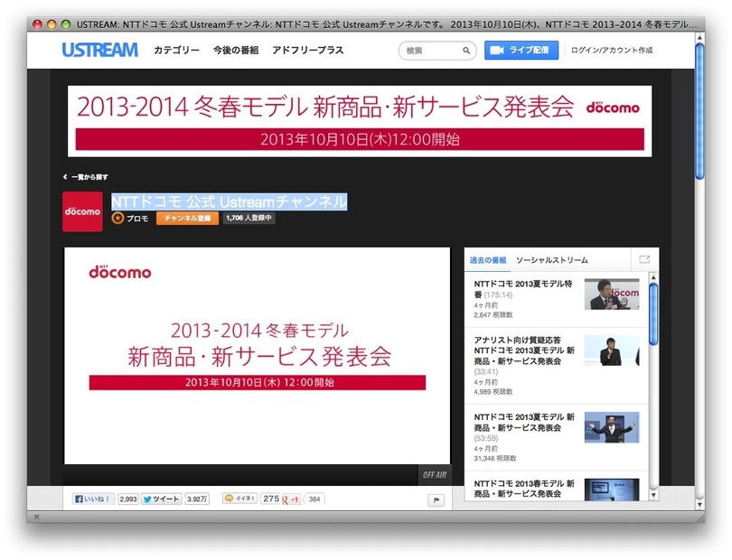Open NTTドコモ 公式 Ustreamチャンネル title

(x=230, y=201)
